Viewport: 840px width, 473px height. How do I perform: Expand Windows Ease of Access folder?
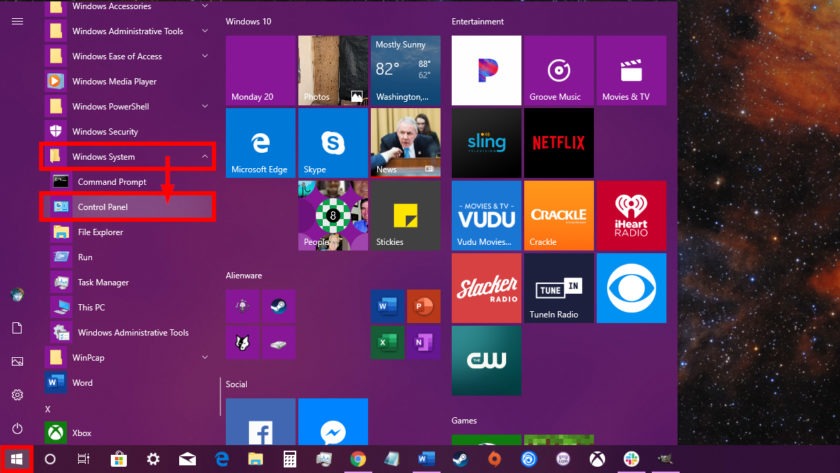127,56
